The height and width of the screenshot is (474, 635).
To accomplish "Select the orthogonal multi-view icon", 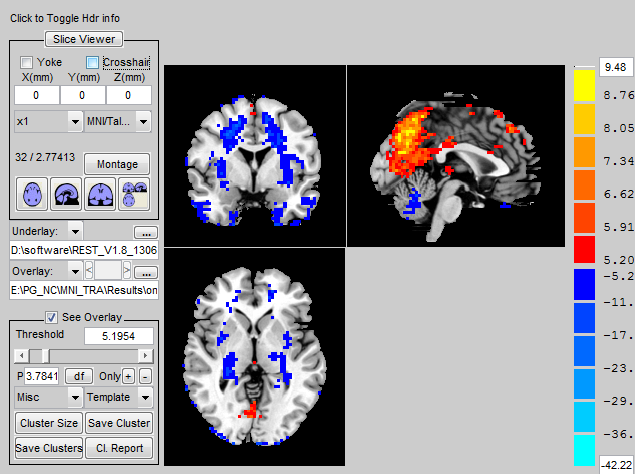I will click(x=134, y=194).
